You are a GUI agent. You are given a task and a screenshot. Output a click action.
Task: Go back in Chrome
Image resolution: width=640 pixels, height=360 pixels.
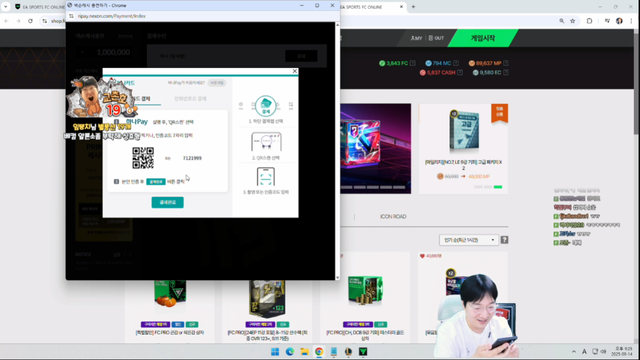pos(7,21)
